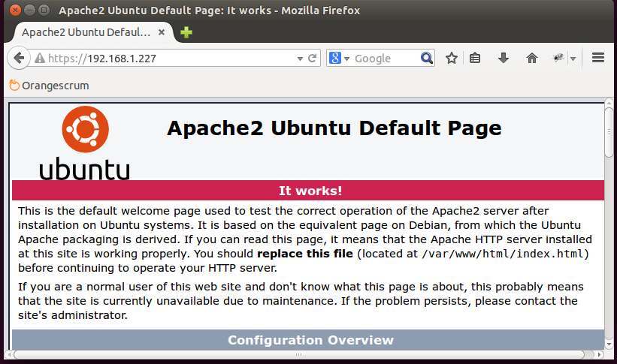
Task: Click the 'Configuration Overview' section header
Action: click(x=308, y=340)
